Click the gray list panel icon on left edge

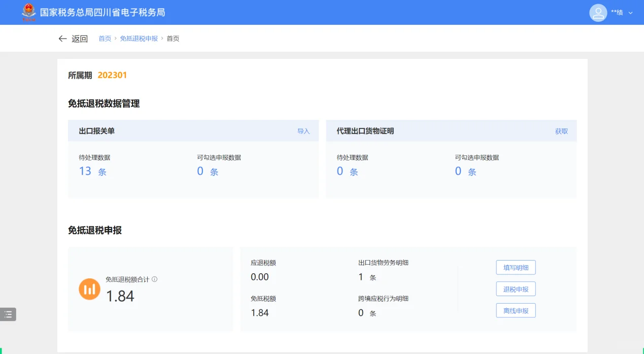click(8, 314)
